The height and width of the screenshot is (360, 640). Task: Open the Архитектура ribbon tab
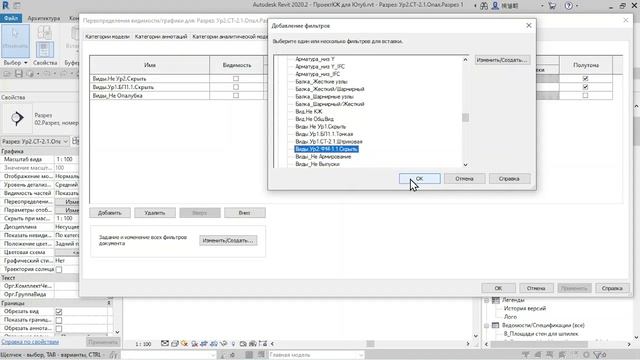[x=44, y=18]
